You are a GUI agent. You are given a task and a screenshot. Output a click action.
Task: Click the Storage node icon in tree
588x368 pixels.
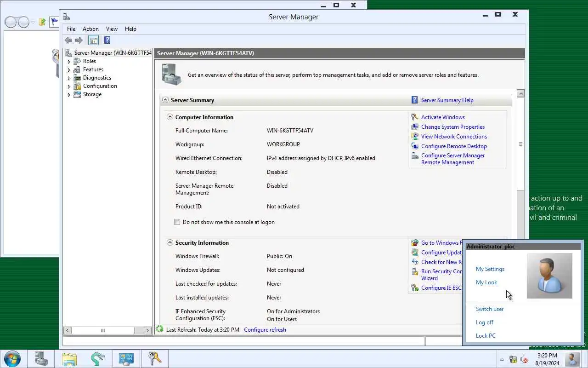pyautogui.click(x=77, y=94)
